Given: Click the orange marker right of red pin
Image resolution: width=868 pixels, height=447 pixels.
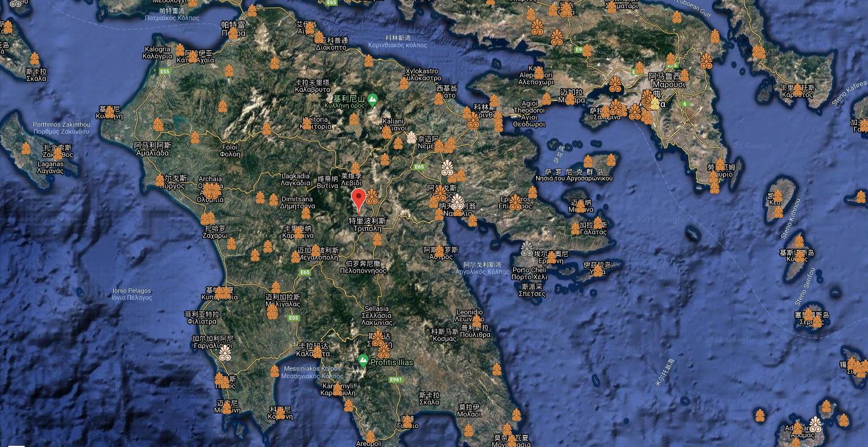Looking at the screenshot, I should coord(372,197).
